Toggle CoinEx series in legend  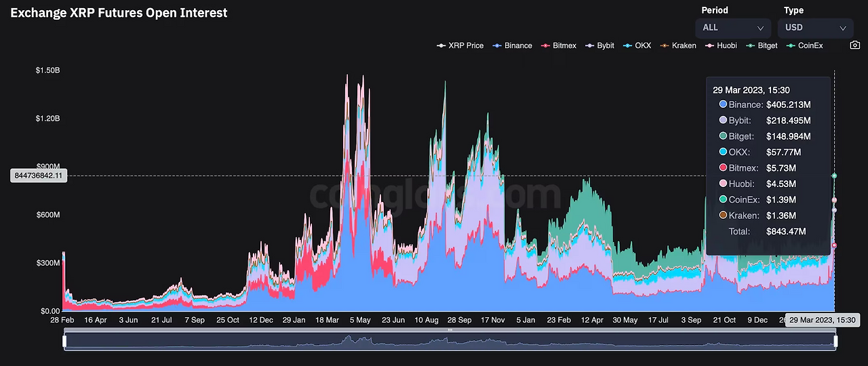(805, 45)
